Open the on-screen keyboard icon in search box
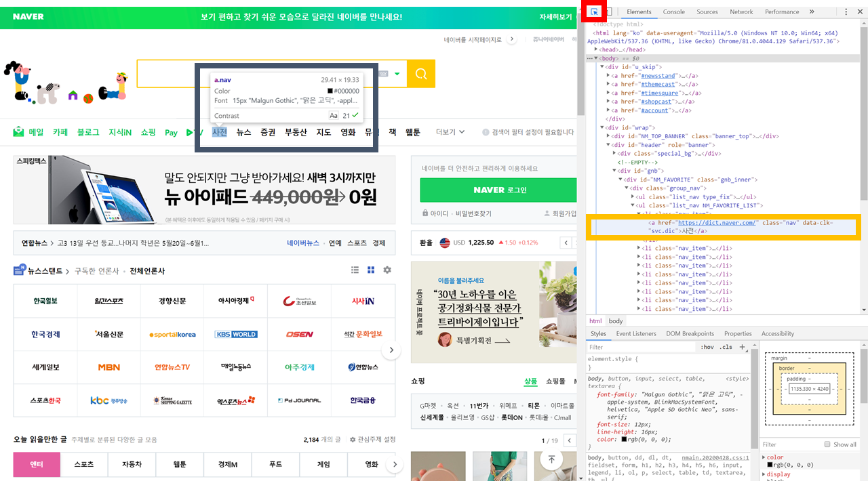The width and height of the screenshot is (868, 481). (384, 74)
